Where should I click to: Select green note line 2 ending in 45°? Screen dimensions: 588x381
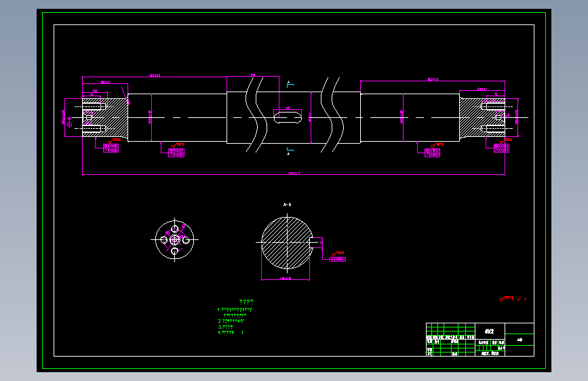pyautogui.click(x=231, y=321)
